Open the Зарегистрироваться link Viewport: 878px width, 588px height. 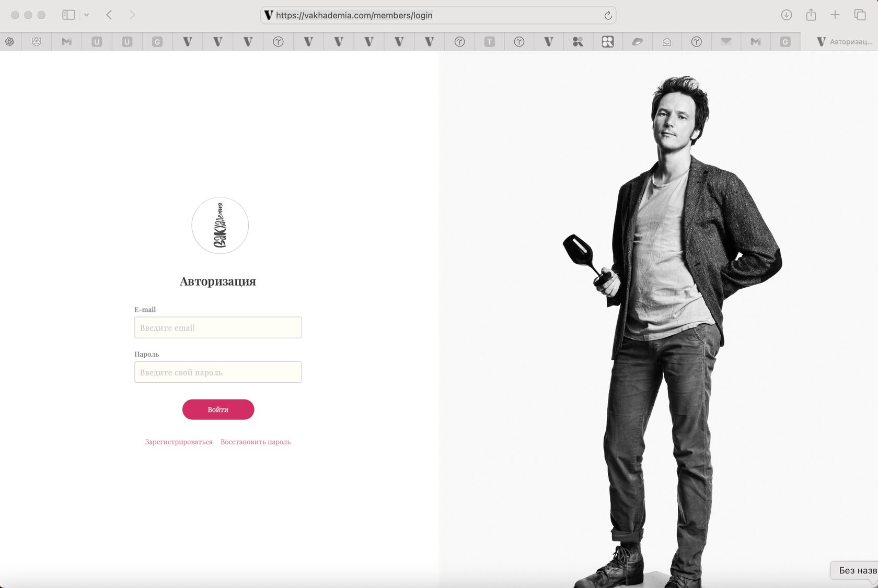pos(179,442)
